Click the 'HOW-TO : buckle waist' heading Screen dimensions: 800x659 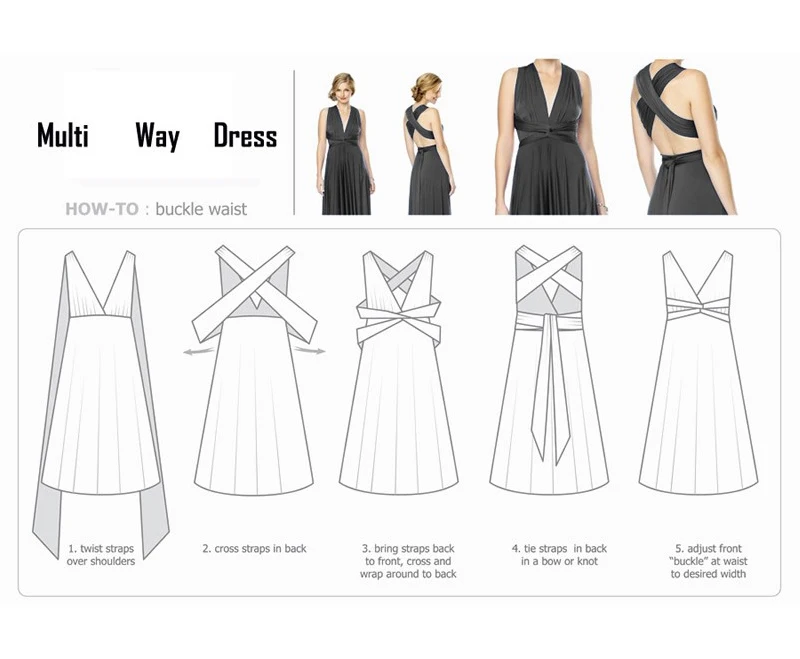(x=156, y=209)
